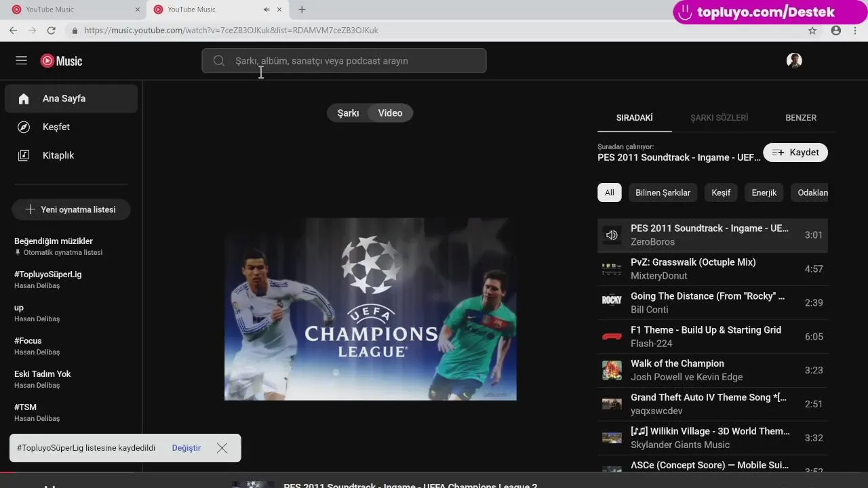This screenshot has height=488, width=868.
Task: Bookmark this page with star icon
Action: coord(812,30)
